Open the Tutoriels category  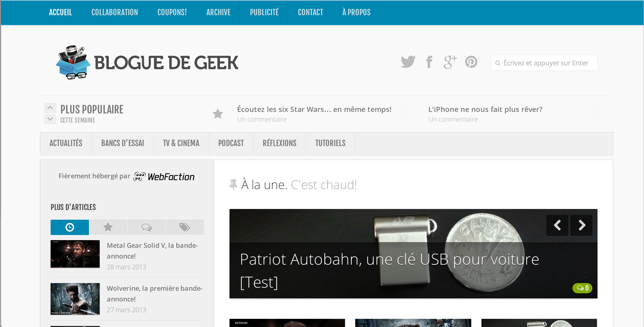coord(330,143)
